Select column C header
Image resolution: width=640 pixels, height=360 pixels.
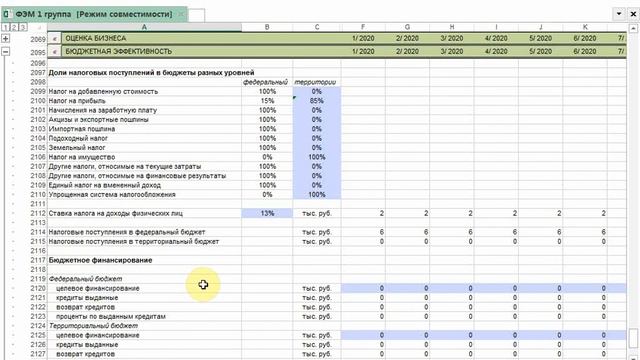tap(317, 27)
